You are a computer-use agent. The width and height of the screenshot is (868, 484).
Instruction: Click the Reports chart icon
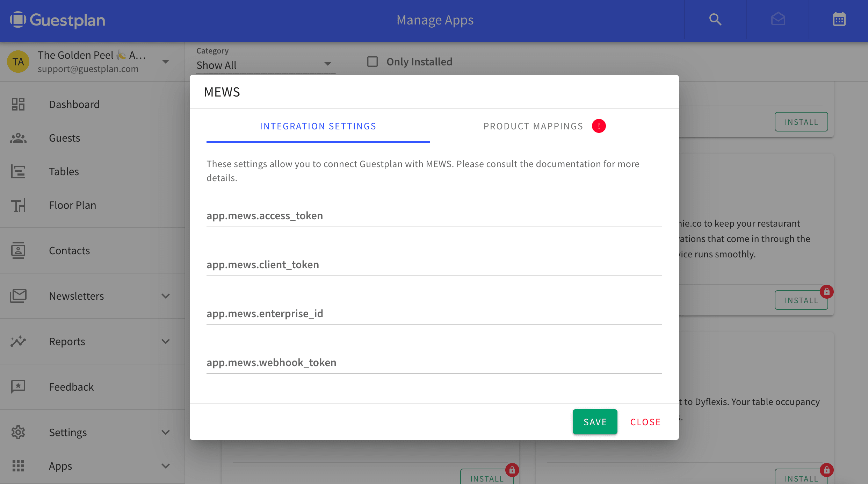pos(18,341)
